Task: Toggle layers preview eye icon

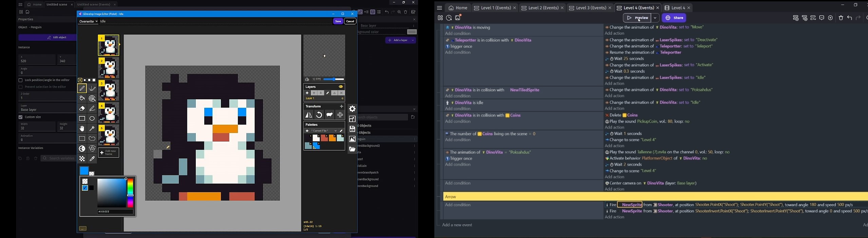Action: [341, 87]
